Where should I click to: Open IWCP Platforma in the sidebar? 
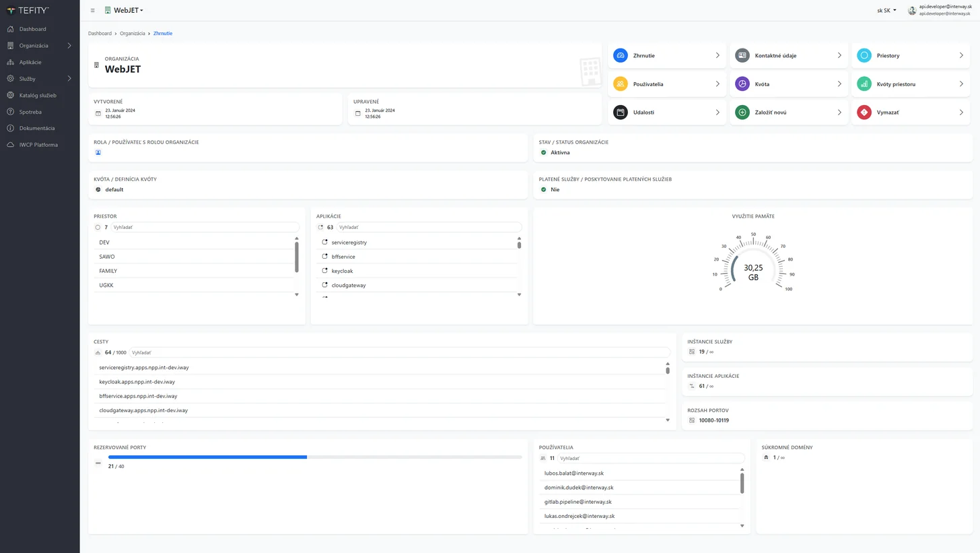click(x=40, y=145)
